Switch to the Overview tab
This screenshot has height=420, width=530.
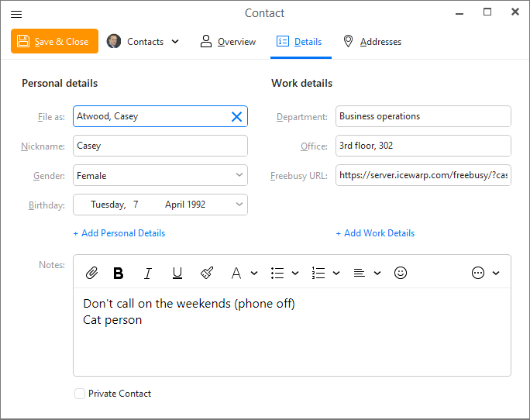[x=228, y=42]
